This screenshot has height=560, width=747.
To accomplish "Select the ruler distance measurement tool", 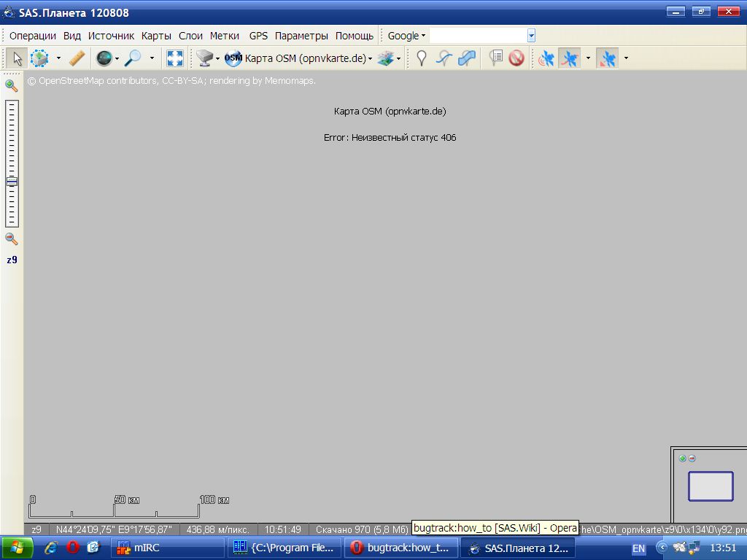I will 77,58.
